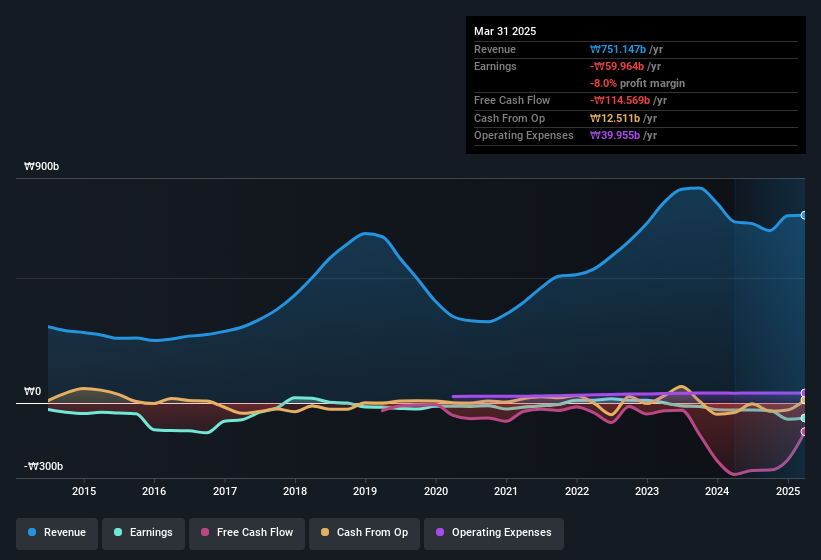Screen dimensions: 821x560
Task: Click the 2018 x-axis label
Action: click(295, 491)
